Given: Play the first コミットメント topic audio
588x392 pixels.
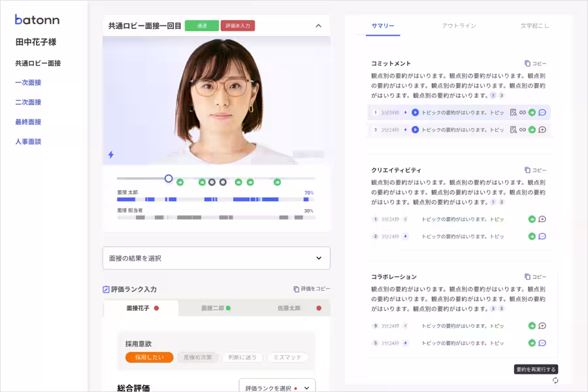Looking at the screenshot, I should (x=415, y=112).
